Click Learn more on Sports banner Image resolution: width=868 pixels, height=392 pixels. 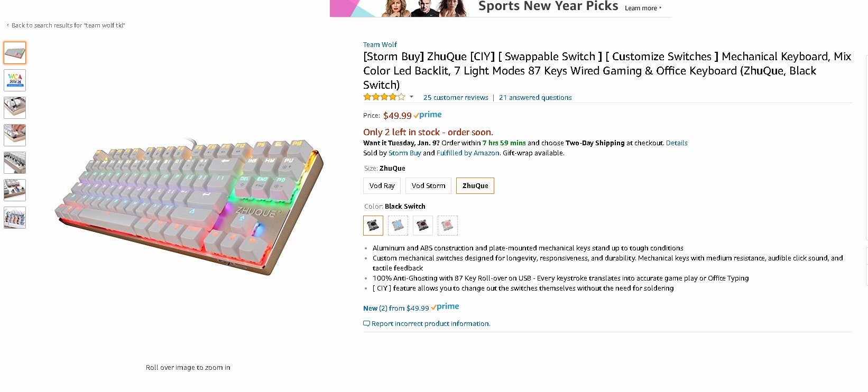[x=643, y=8]
